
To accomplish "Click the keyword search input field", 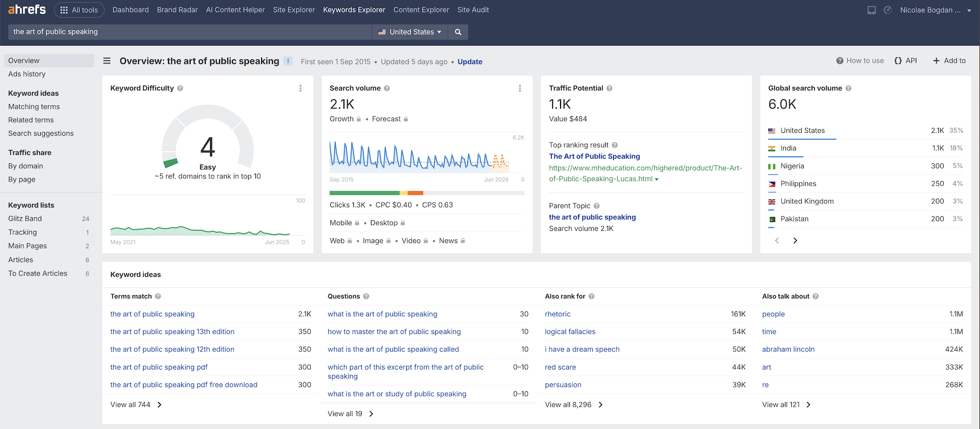I will [190, 32].
